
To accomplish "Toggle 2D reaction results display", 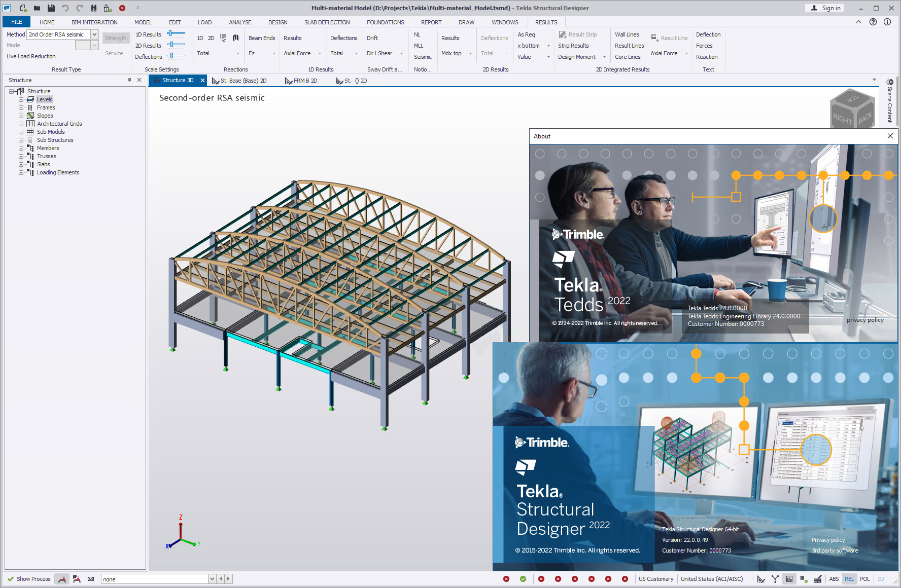I will tap(212, 38).
